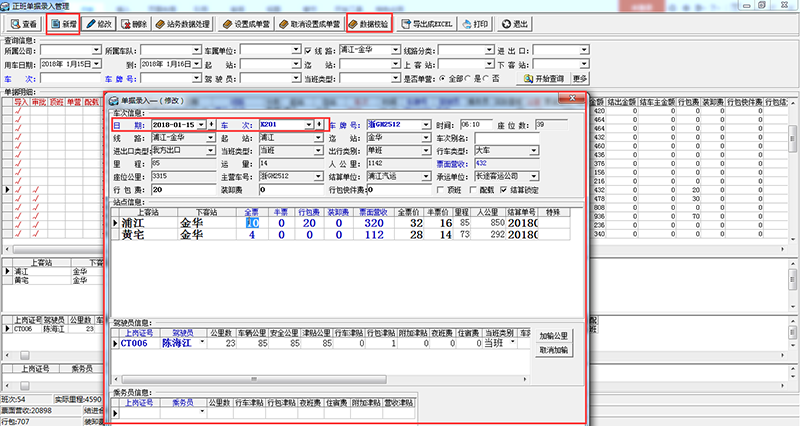Click the 打印 (Print) toolbar button
Viewport: 800px width, 426px height.
pyautogui.click(x=476, y=24)
